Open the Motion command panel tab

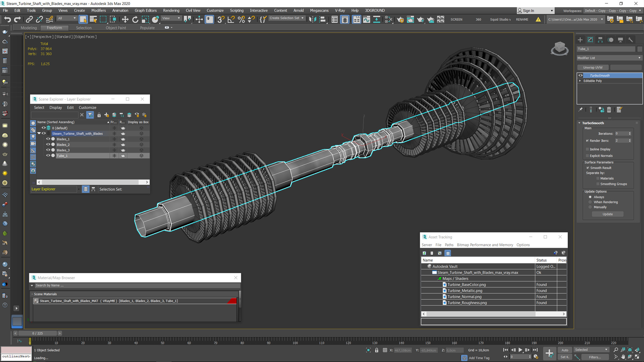pyautogui.click(x=610, y=40)
